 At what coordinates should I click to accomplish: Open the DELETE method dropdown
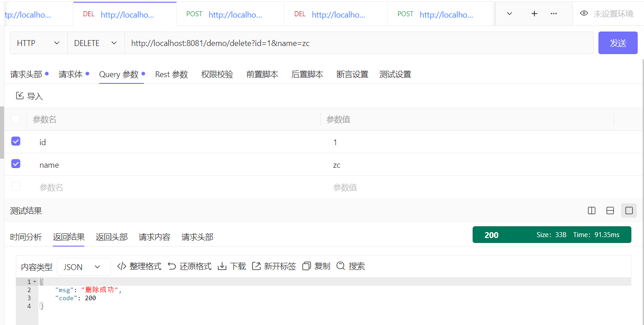pyautogui.click(x=96, y=43)
